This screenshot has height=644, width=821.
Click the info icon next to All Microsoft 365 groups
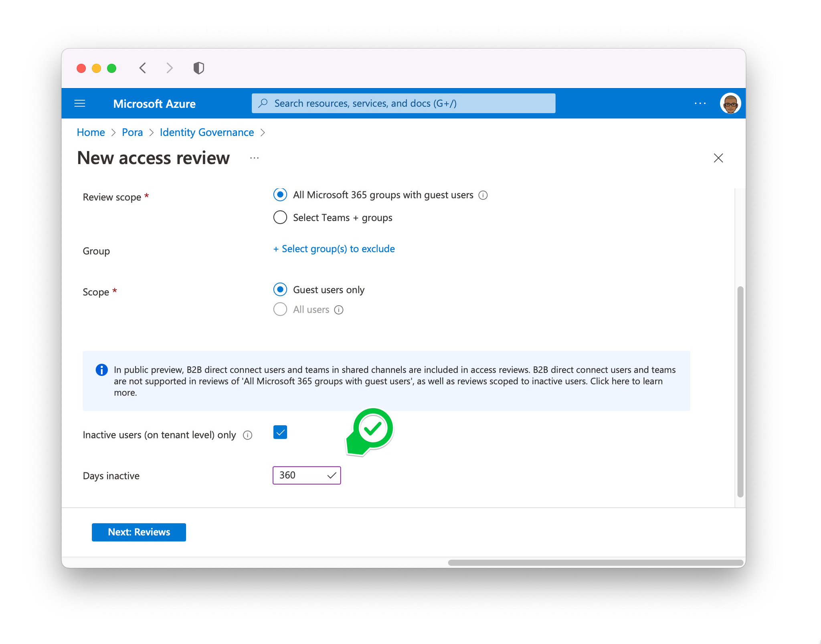point(483,195)
